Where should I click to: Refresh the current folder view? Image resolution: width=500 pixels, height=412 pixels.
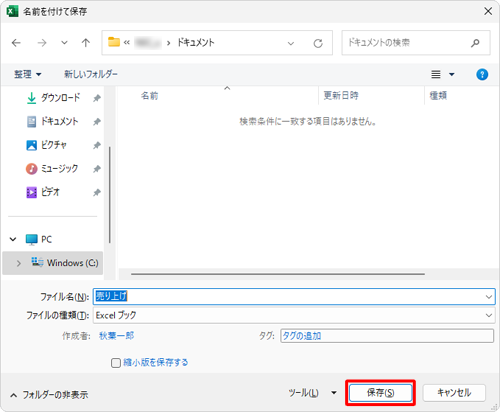(318, 43)
